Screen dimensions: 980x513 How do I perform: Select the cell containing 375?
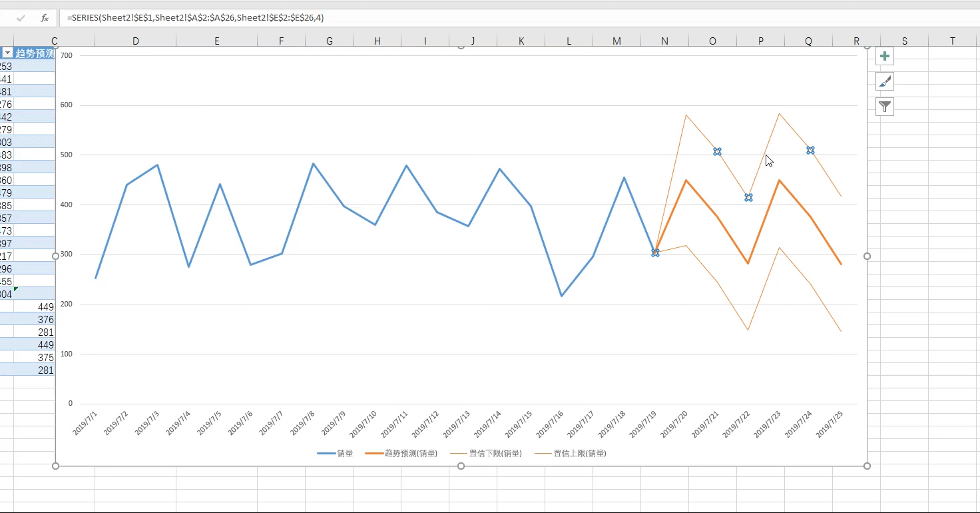[34, 358]
